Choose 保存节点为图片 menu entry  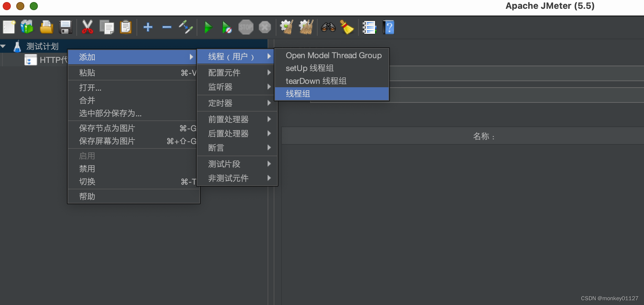point(132,128)
